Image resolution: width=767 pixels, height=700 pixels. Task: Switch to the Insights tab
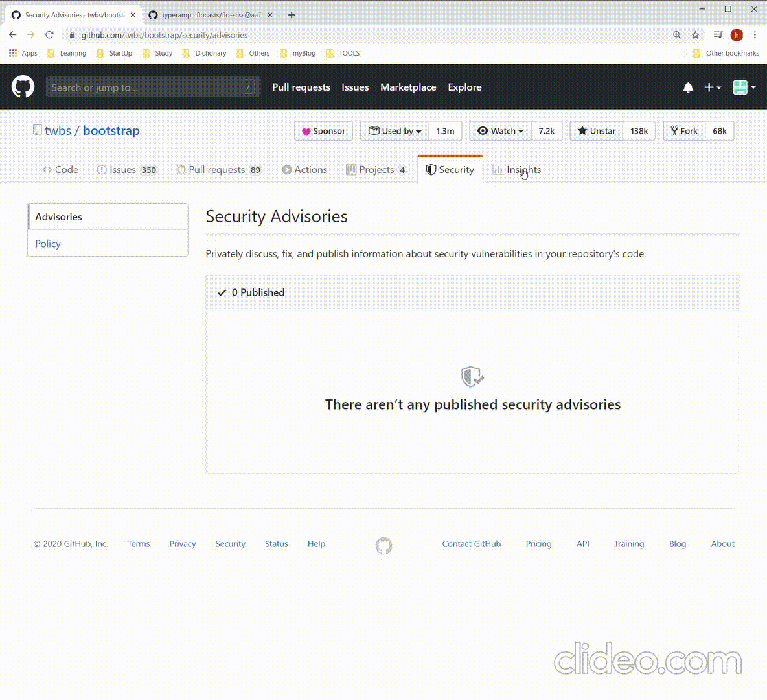click(516, 169)
